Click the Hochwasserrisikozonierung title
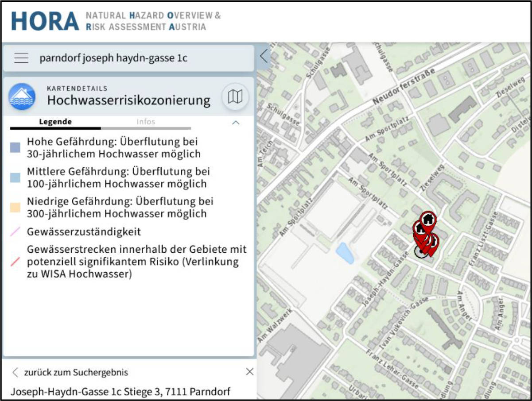The height and width of the screenshot is (401, 532). [129, 100]
